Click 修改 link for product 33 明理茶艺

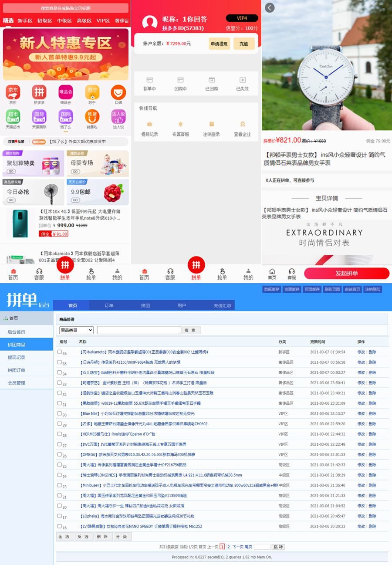361,382
